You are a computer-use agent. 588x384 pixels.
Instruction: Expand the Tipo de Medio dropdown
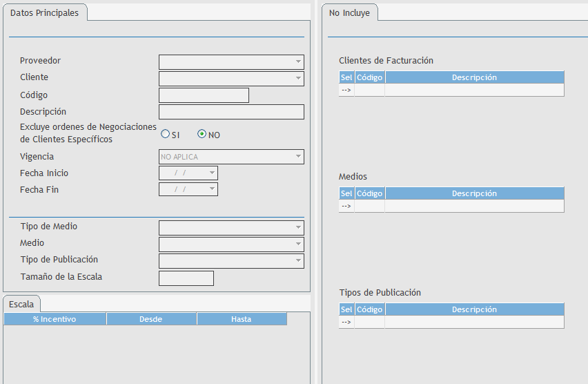(x=298, y=227)
